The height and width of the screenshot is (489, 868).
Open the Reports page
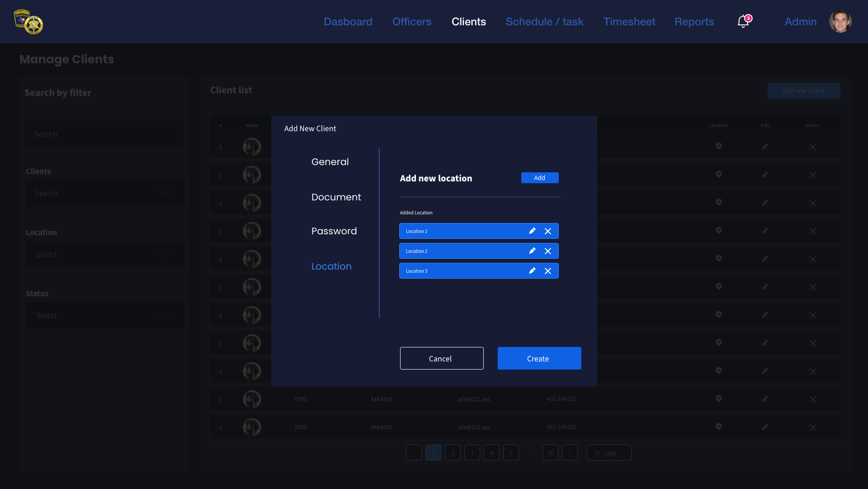pos(694,22)
